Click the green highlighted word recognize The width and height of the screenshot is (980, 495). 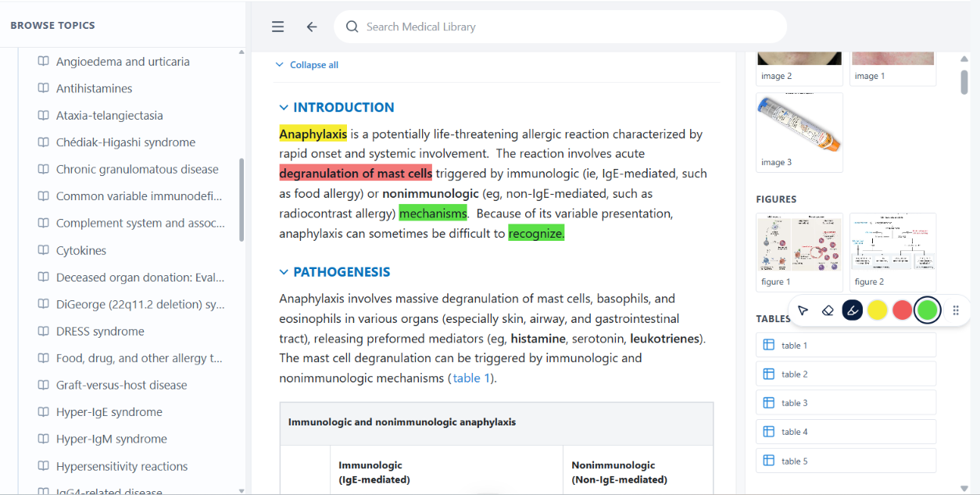[536, 233]
